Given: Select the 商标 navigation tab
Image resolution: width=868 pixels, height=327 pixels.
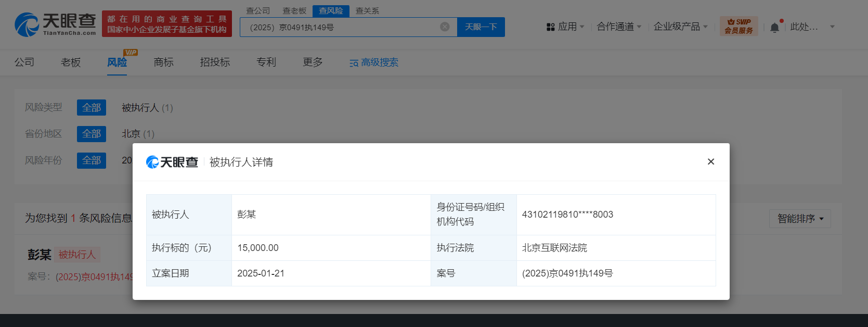Looking at the screenshot, I should (x=163, y=62).
